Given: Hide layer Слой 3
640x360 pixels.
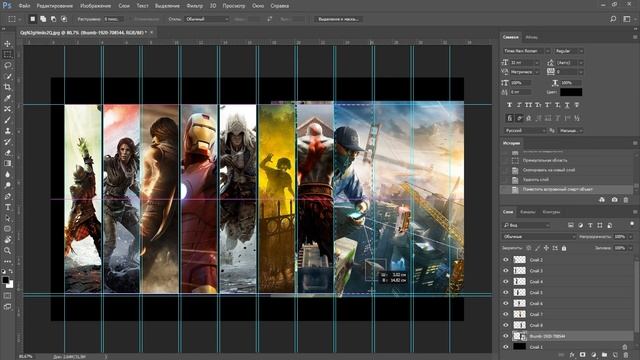Looking at the screenshot, I should pyautogui.click(x=506, y=271).
